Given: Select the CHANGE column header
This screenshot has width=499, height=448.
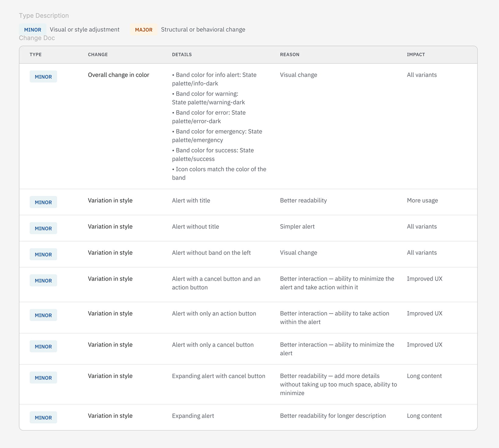Looking at the screenshot, I should coord(98,54).
